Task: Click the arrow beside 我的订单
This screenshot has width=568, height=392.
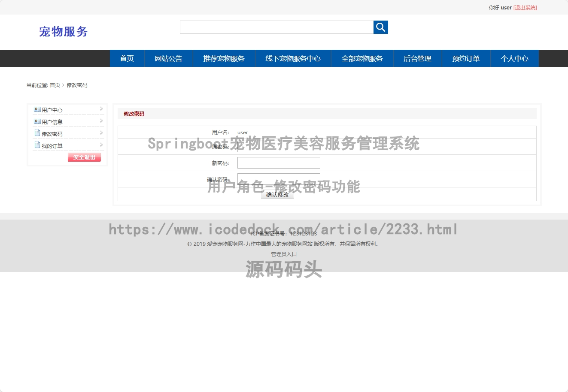Action: 101,145
